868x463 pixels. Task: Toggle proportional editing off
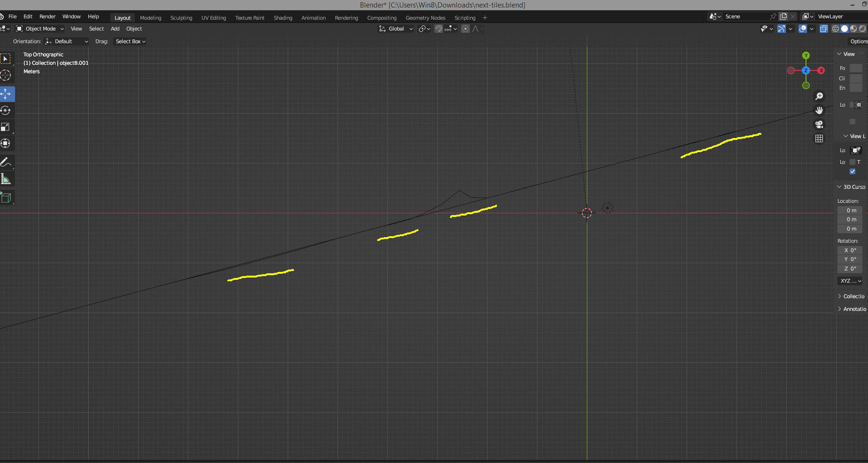pyautogui.click(x=465, y=29)
